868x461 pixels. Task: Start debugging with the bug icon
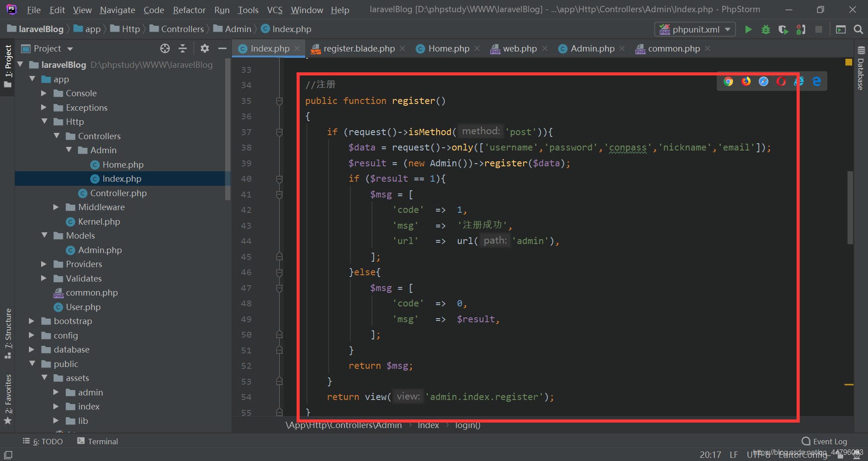(766, 29)
